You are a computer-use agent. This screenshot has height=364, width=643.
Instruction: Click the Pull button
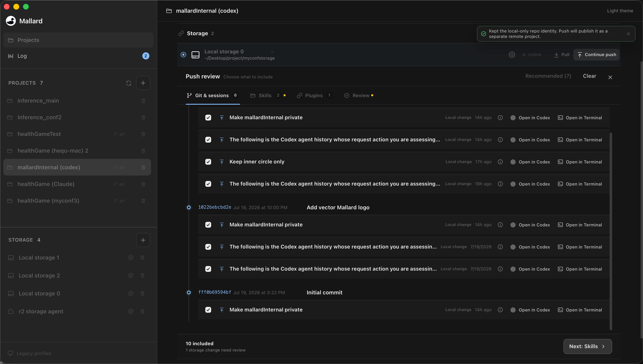point(562,54)
